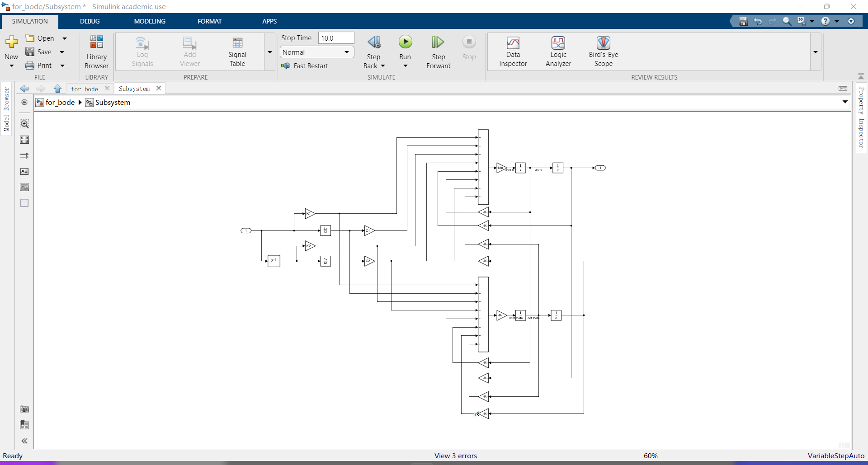Open the Library Browser
Screen dimensions: 868x465
click(x=96, y=52)
